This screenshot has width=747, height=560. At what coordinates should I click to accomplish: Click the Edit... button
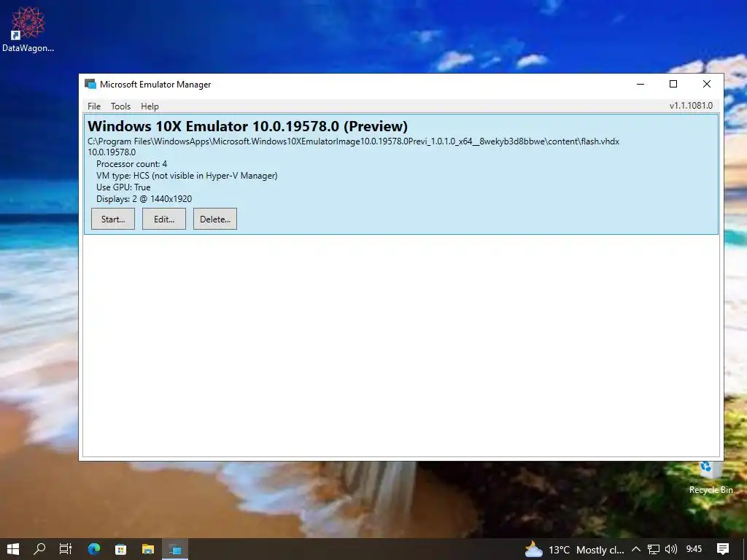pos(164,219)
